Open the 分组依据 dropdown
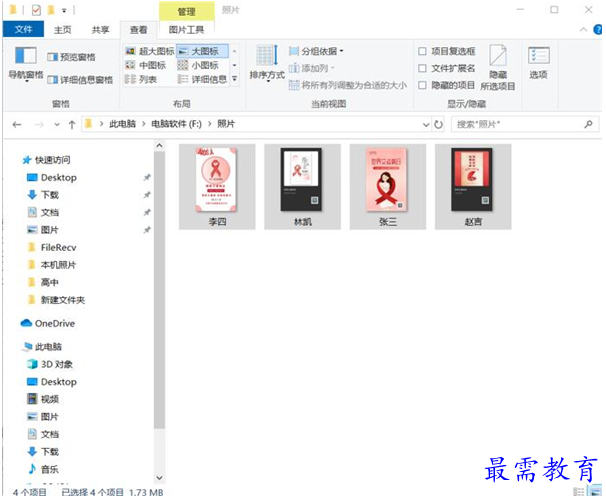The image size is (606, 501). (316, 51)
